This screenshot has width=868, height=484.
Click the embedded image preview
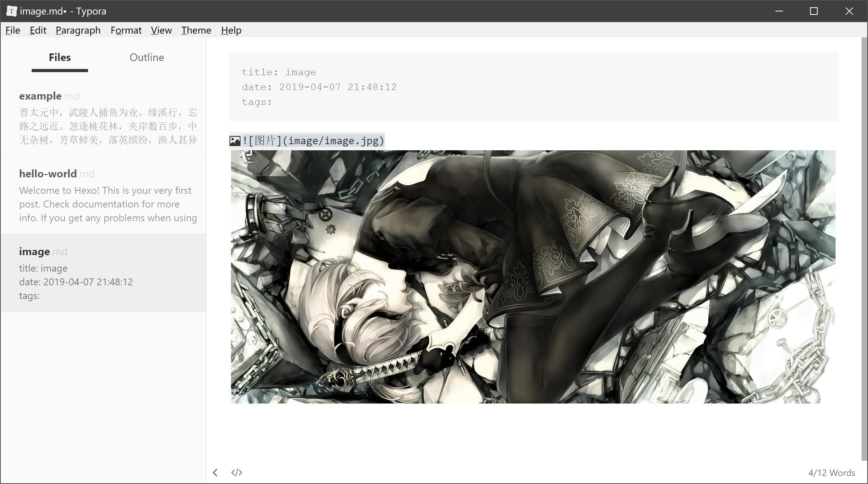coord(533,277)
